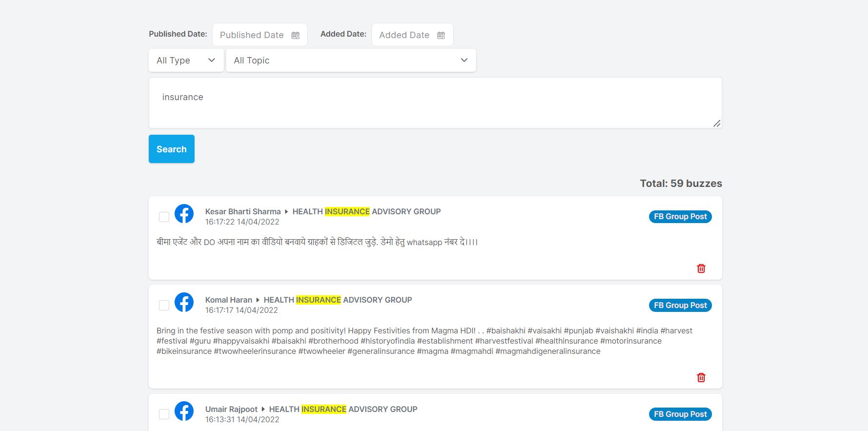Click arrow icon after Kesar Bharti Sharma
868x431 pixels.
tap(286, 211)
